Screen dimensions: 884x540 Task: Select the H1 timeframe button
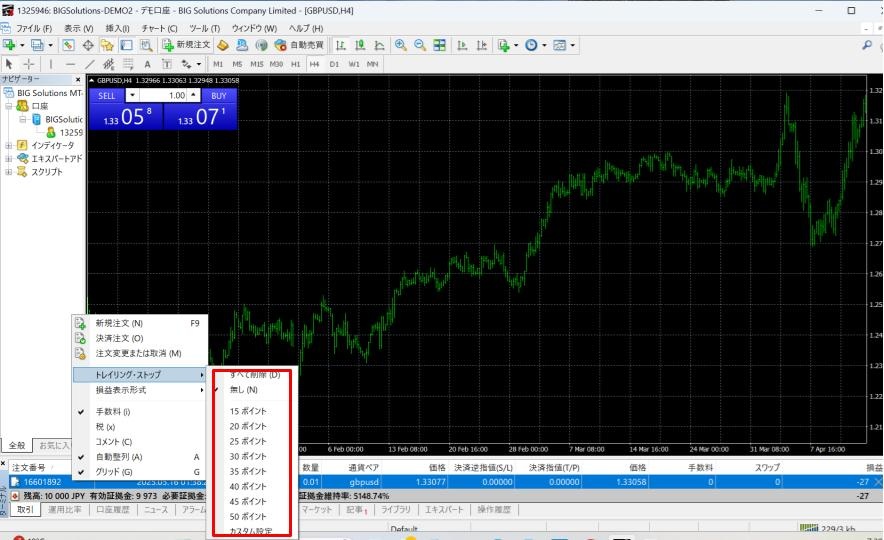click(x=295, y=63)
